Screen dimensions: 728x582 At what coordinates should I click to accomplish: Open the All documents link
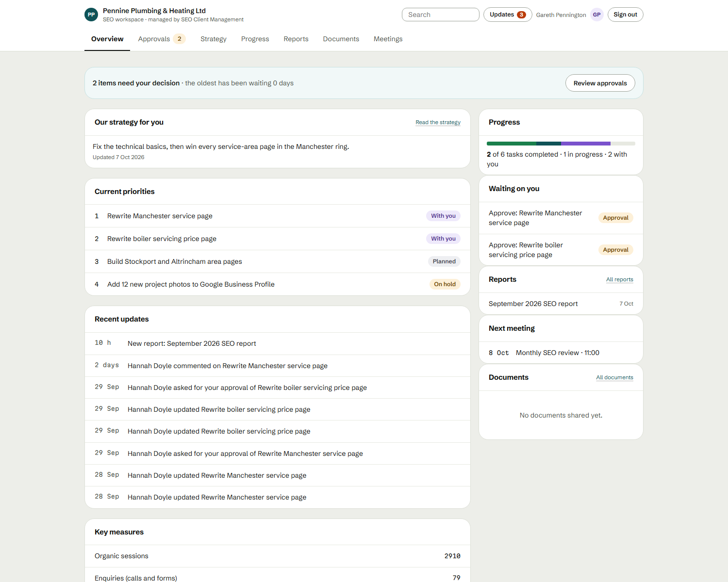point(614,377)
